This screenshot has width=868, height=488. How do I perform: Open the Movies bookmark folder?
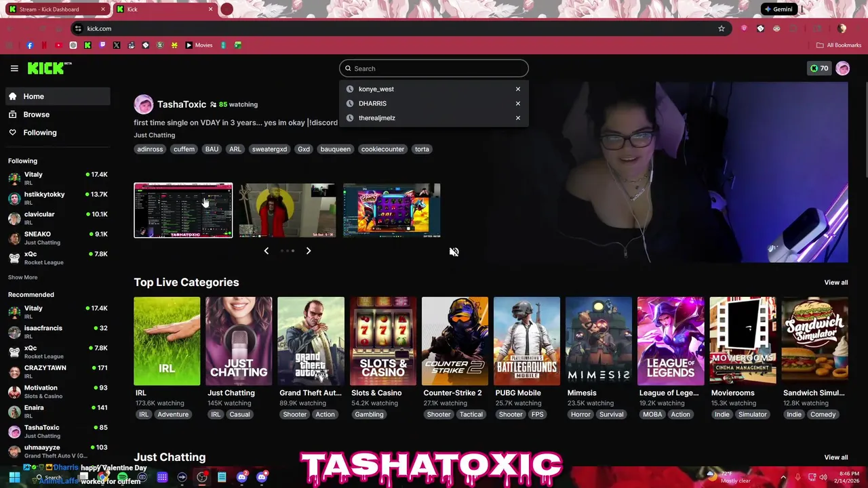click(x=199, y=45)
